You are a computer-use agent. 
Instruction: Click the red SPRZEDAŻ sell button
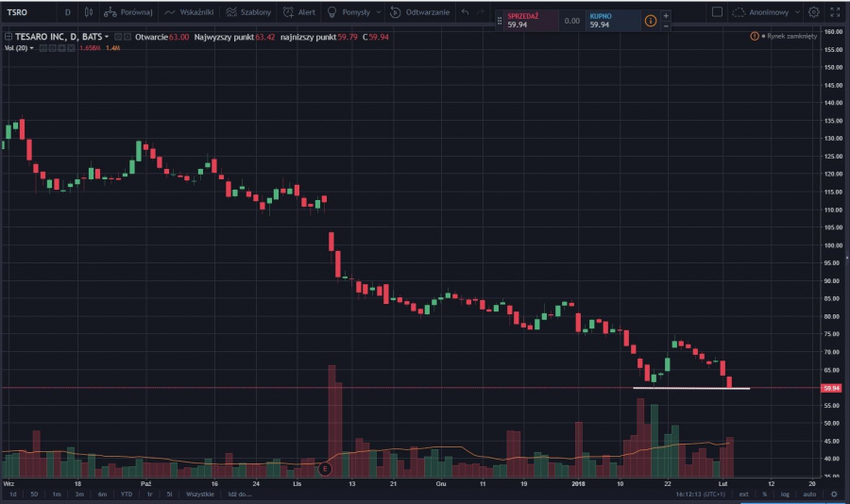[529, 21]
